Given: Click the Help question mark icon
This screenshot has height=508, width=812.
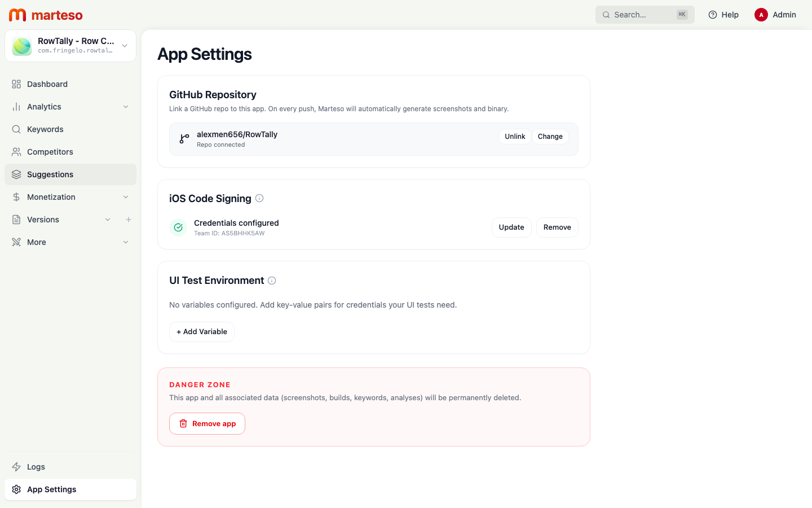Looking at the screenshot, I should 713,15.
